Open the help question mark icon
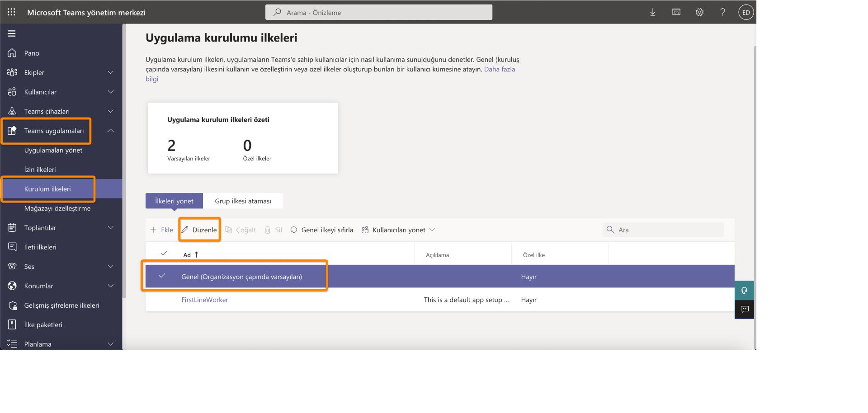This screenshot has width=868, height=413. [722, 12]
